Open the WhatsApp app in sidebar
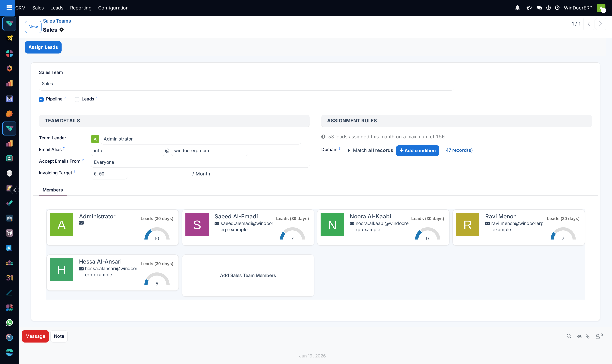Image resolution: width=612 pixels, height=364 pixels. [x=9, y=323]
